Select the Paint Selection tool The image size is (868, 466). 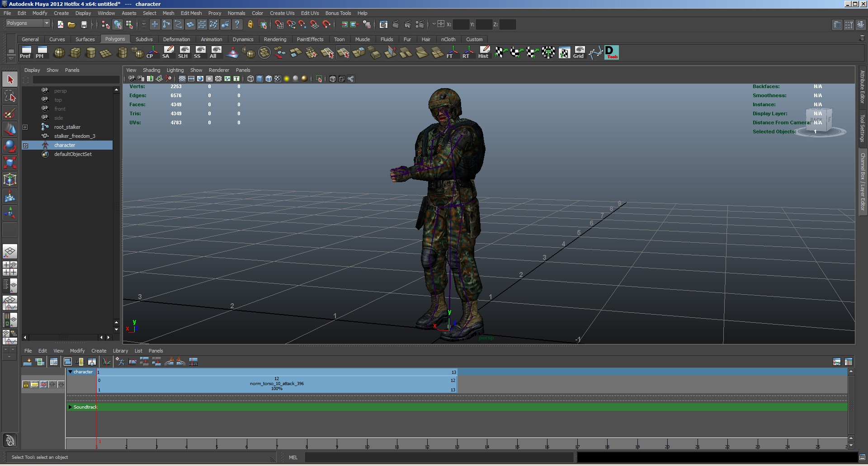click(10, 113)
